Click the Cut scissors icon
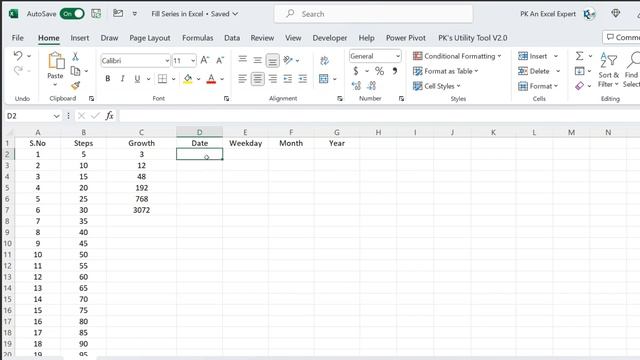This screenshot has width=640, height=360. (x=75, y=56)
